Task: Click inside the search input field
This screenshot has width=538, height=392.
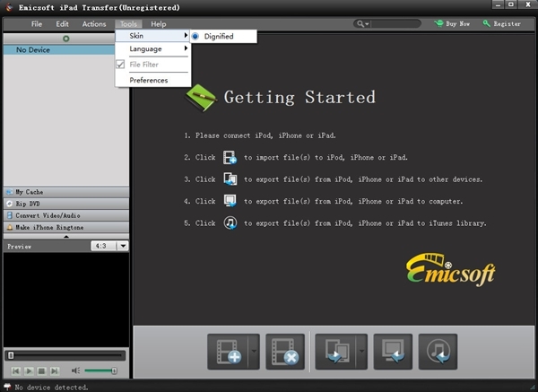Action: point(396,23)
